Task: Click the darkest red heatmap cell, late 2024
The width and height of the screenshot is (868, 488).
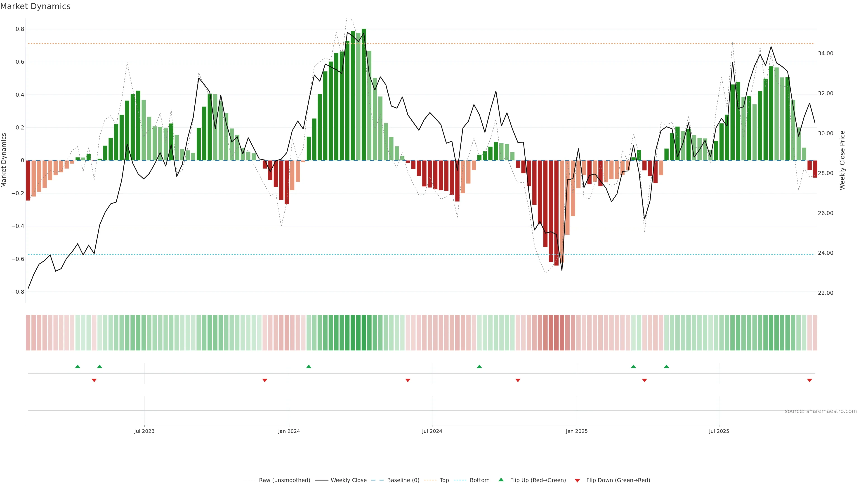Action: coord(556,333)
